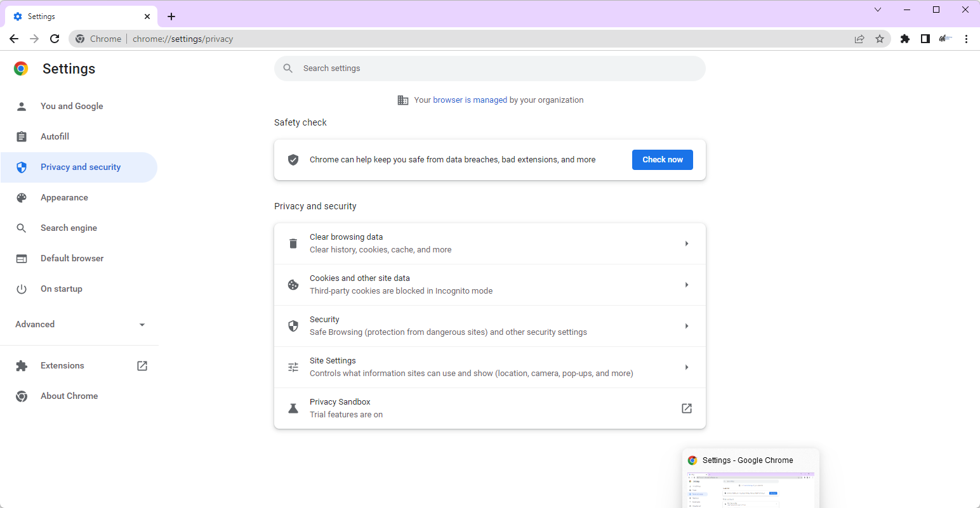Bookmark this page with the star icon
The height and width of the screenshot is (508, 980).
coord(880,39)
